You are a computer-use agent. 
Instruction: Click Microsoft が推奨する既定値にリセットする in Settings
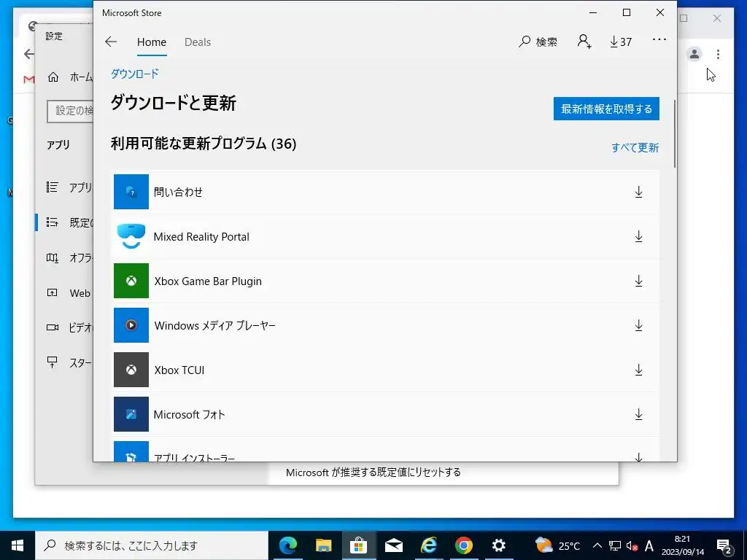pos(373,472)
